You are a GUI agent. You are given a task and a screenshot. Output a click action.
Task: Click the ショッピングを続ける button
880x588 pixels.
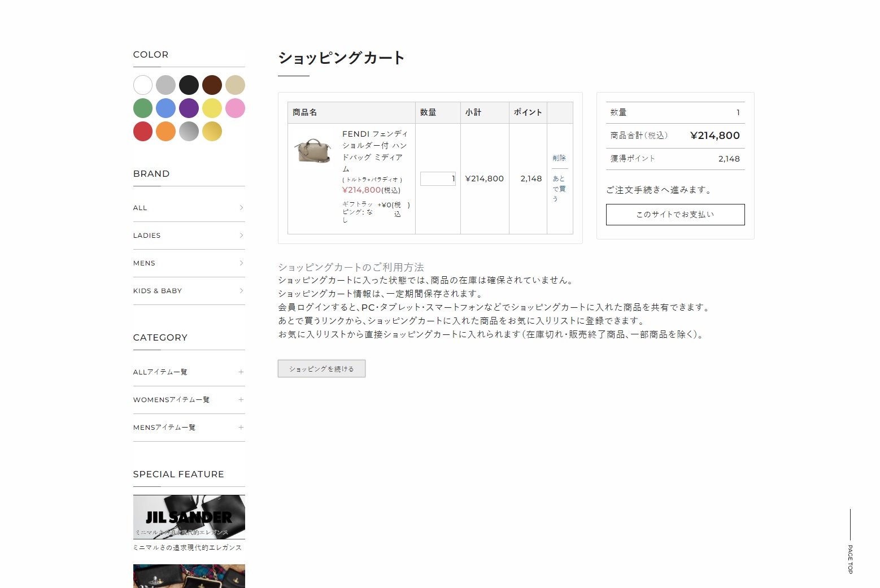321,369
